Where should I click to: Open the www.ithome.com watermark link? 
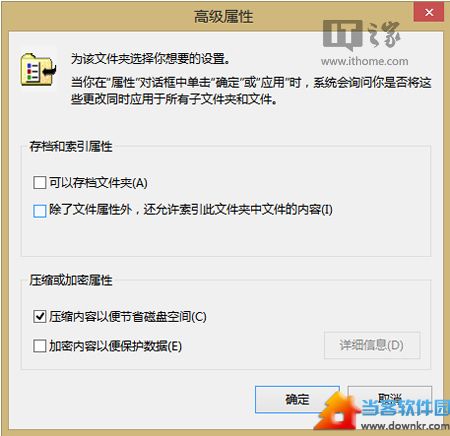point(365,61)
